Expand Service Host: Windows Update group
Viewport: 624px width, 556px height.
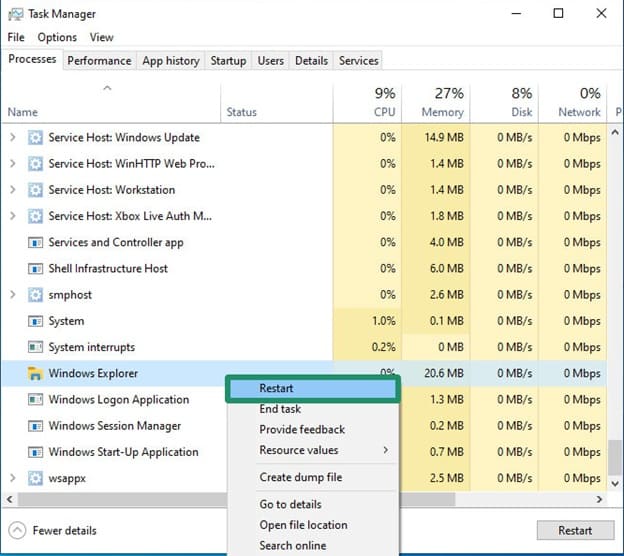point(13,138)
